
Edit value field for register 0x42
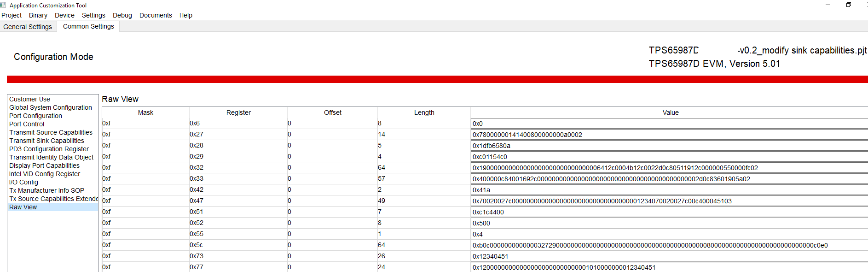pyautogui.click(x=670, y=190)
